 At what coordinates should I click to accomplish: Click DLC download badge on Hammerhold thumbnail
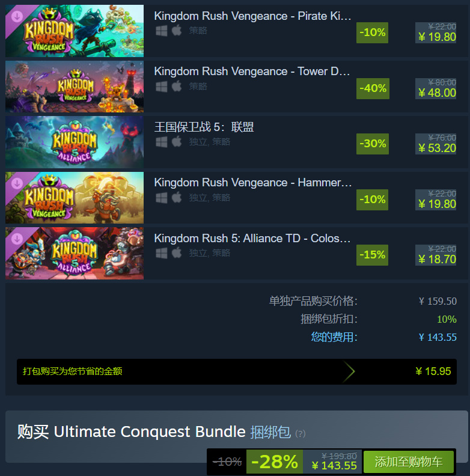pyautogui.click(x=17, y=183)
